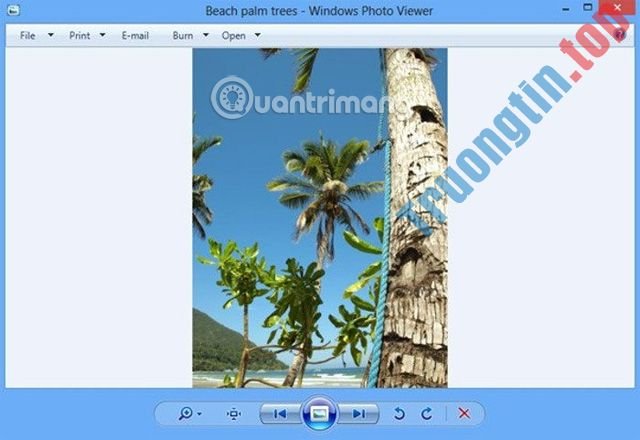
Task: Expand the Print dropdown arrow
Action: [x=102, y=35]
